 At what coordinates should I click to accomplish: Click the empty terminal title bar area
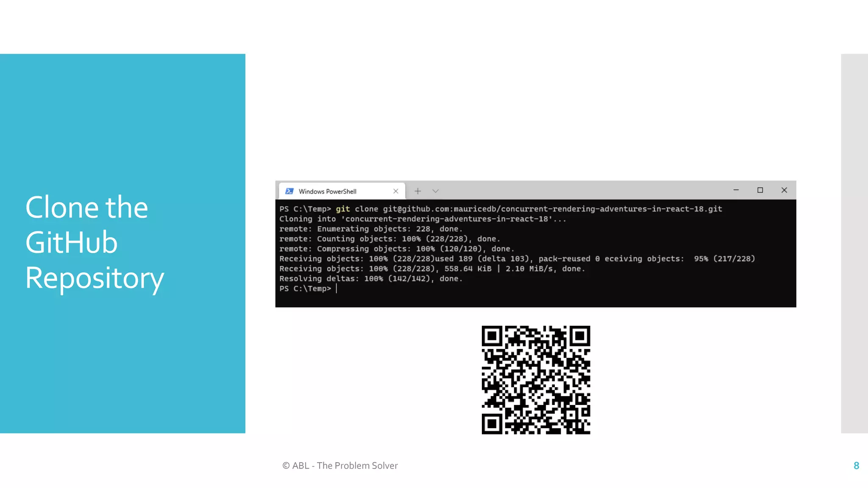[x=585, y=190]
